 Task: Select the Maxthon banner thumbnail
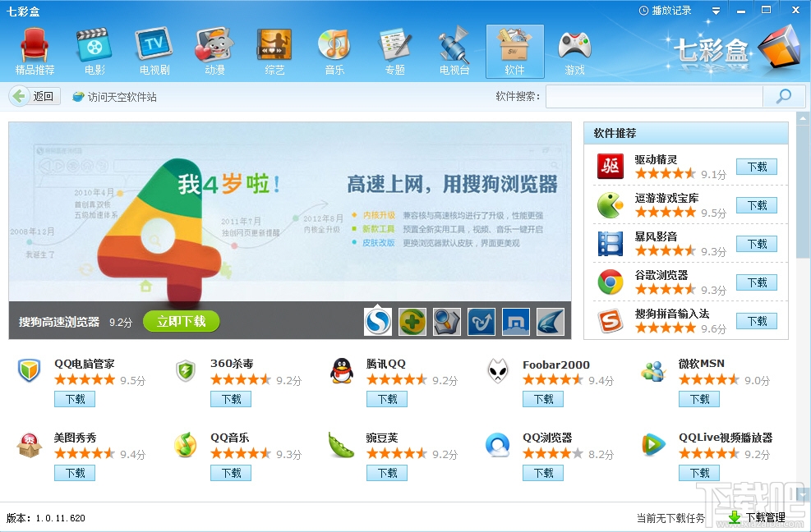(516, 322)
